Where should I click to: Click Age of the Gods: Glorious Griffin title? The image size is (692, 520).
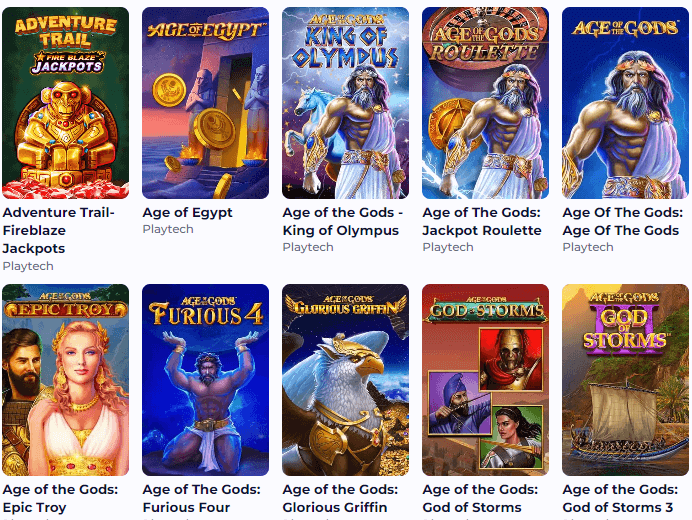coord(340,498)
